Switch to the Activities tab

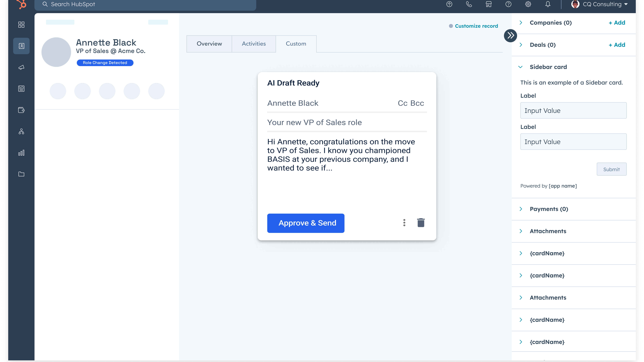click(x=254, y=44)
